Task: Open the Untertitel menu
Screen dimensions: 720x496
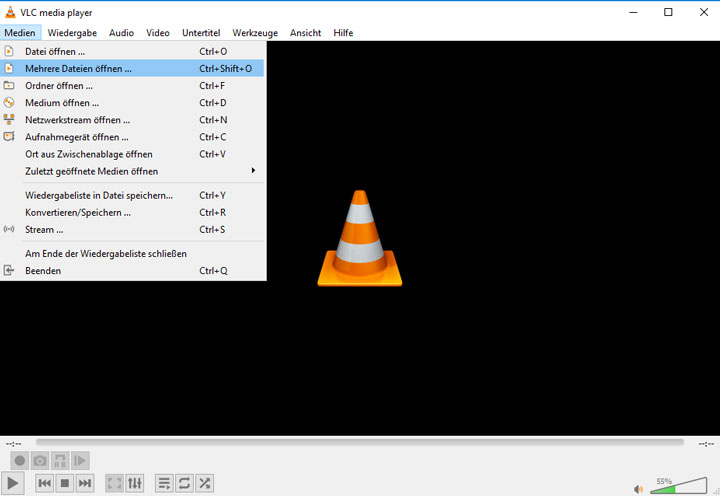Action: pyautogui.click(x=201, y=33)
